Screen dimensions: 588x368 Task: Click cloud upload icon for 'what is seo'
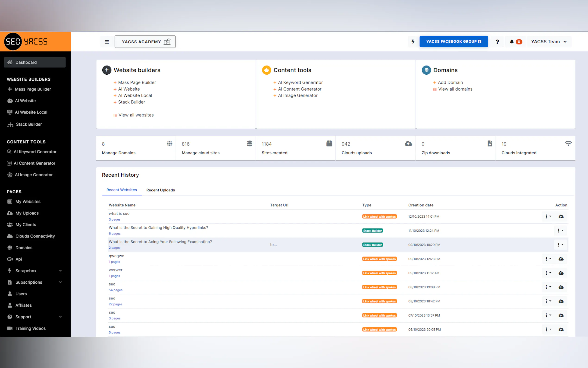[561, 216]
